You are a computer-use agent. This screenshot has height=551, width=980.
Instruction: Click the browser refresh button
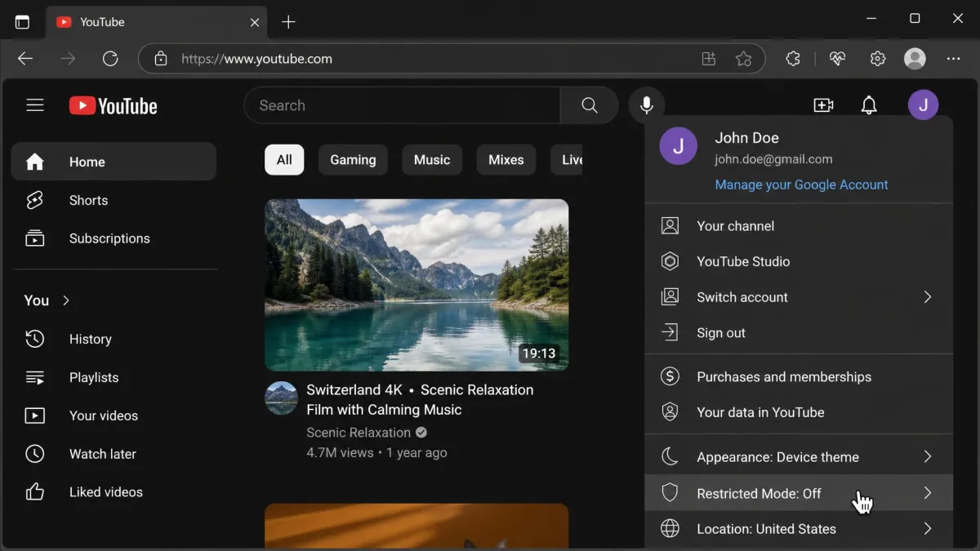coord(110,59)
